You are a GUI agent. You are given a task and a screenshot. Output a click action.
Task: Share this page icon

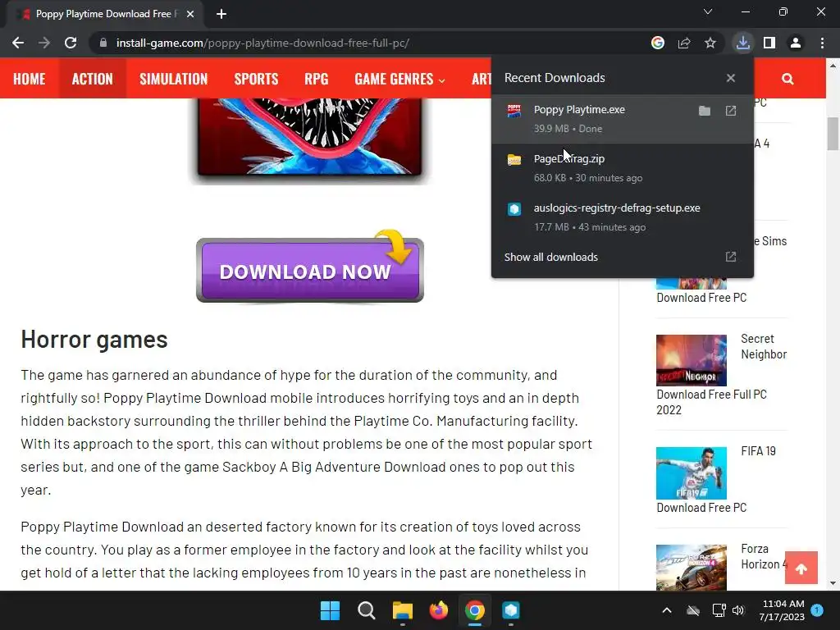[x=683, y=43]
